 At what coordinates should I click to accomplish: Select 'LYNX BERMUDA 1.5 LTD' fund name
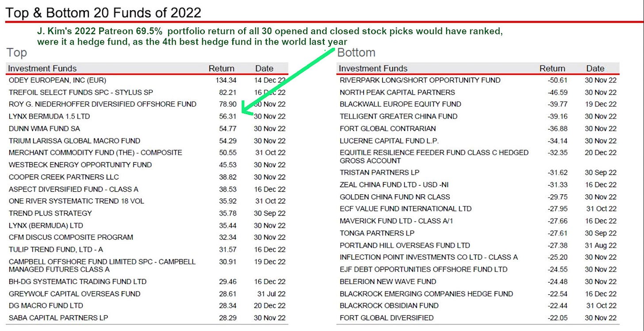tap(50, 116)
